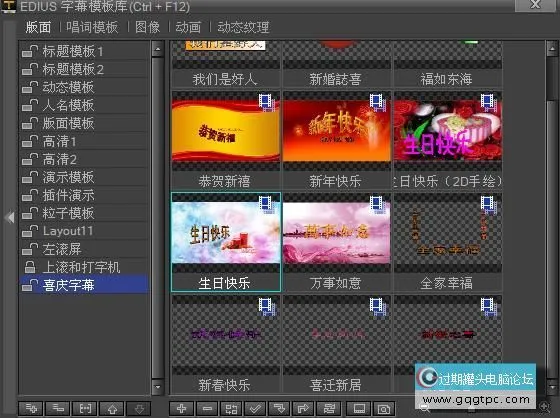Click the stacked layout blocks toolbar icon

tap(329, 408)
